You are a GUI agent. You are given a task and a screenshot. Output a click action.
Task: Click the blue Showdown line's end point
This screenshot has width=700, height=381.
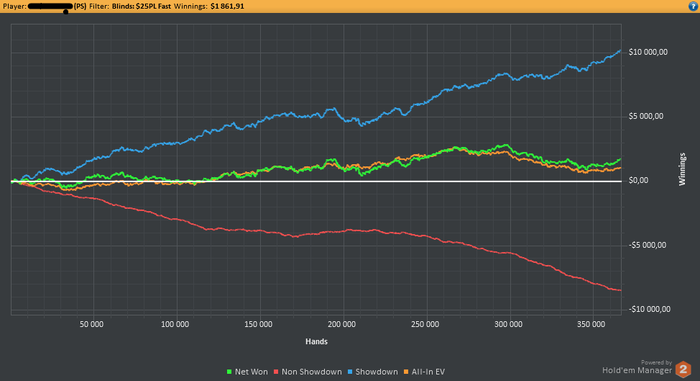click(x=620, y=50)
